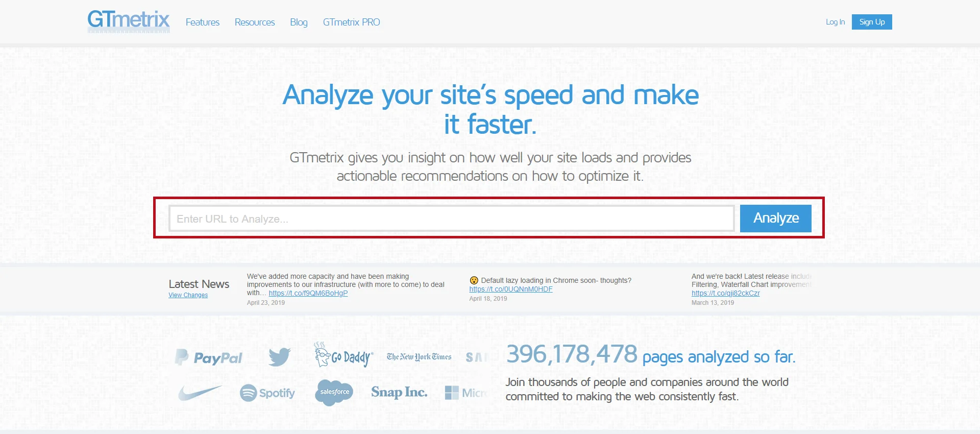This screenshot has width=980, height=434.
Task: Click the Log In link
Action: click(x=835, y=22)
